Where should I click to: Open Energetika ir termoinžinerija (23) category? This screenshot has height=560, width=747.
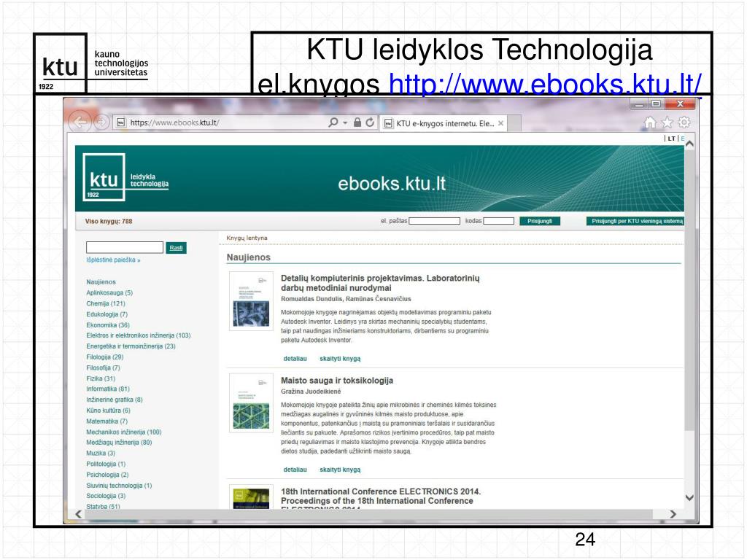[x=131, y=346]
